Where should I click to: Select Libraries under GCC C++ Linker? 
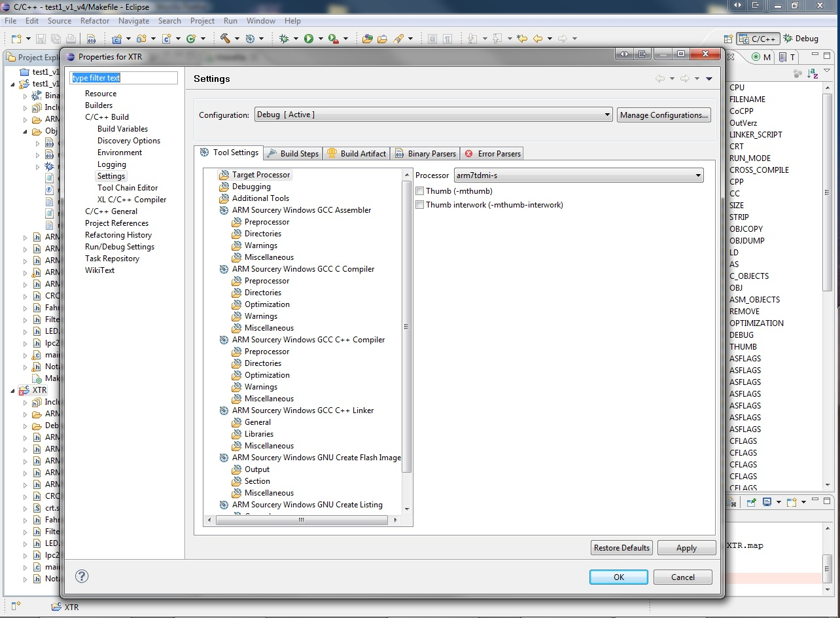click(x=259, y=434)
